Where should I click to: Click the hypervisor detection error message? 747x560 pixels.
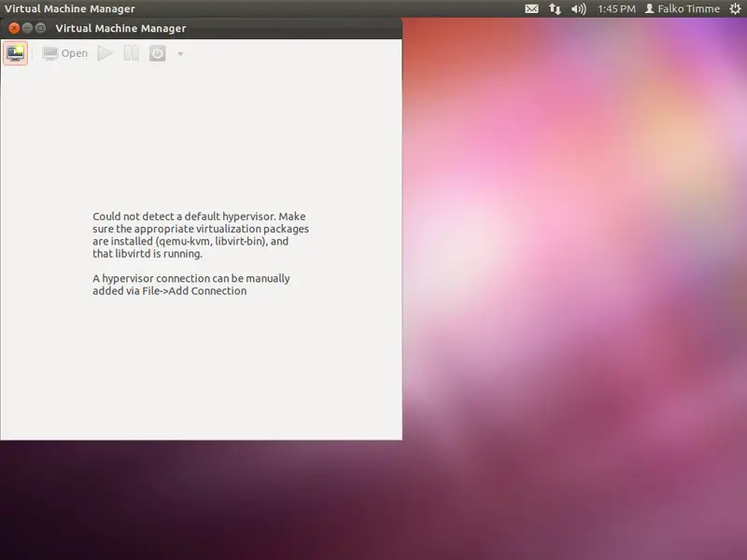[x=201, y=235]
